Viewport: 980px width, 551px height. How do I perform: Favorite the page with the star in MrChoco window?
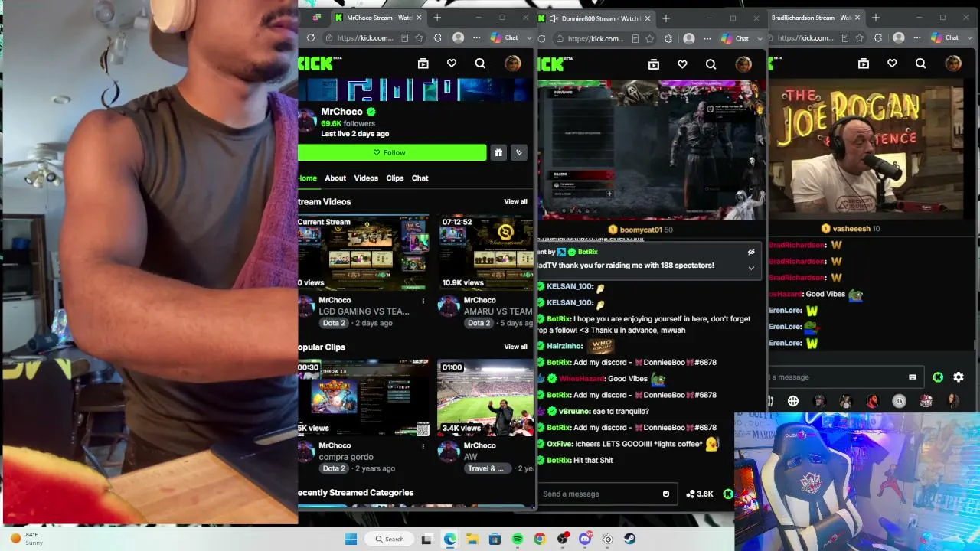pyautogui.click(x=420, y=37)
